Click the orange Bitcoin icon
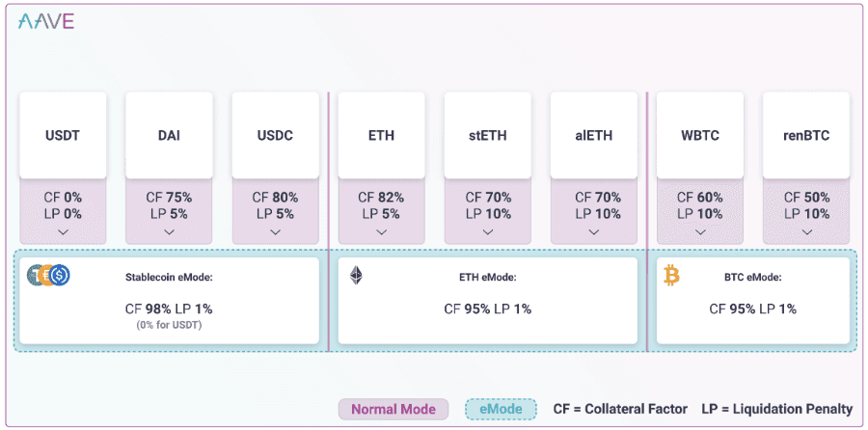 click(x=672, y=276)
